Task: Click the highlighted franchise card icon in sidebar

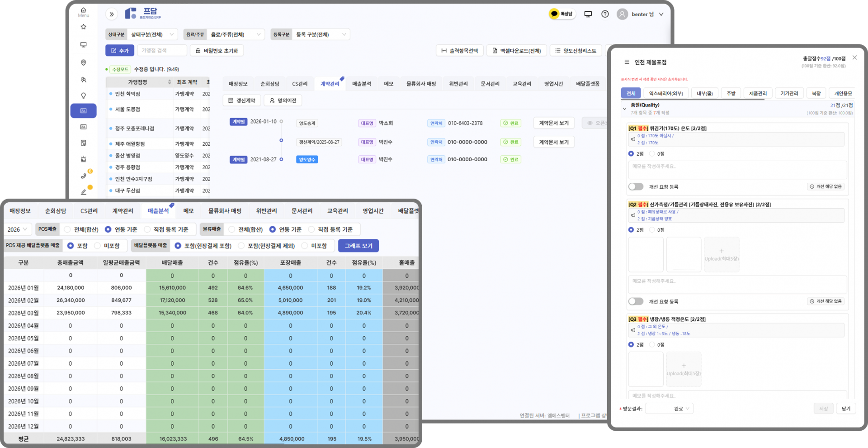Action: click(83, 111)
